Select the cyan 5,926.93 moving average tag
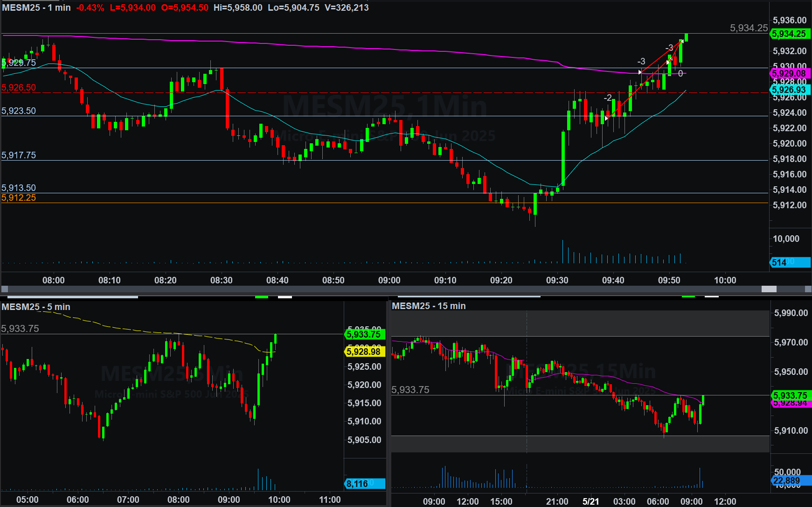This screenshot has height=507, width=812. click(x=789, y=90)
